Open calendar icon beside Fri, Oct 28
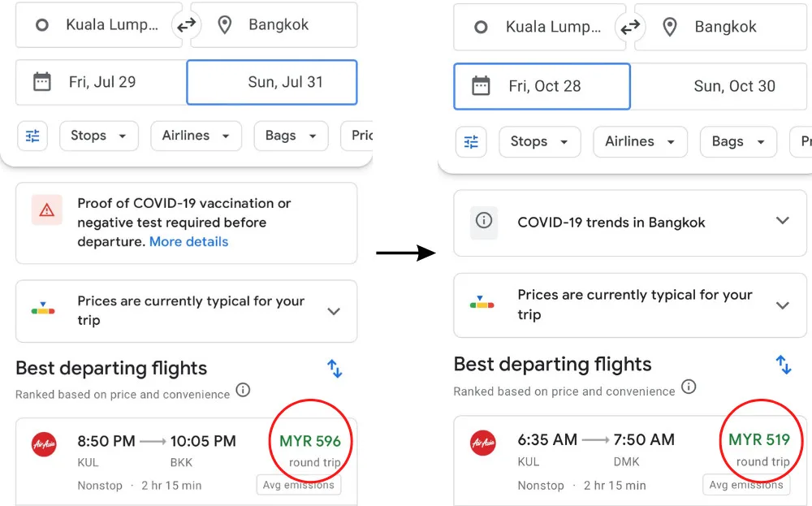812x506 pixels. (481, 86)
